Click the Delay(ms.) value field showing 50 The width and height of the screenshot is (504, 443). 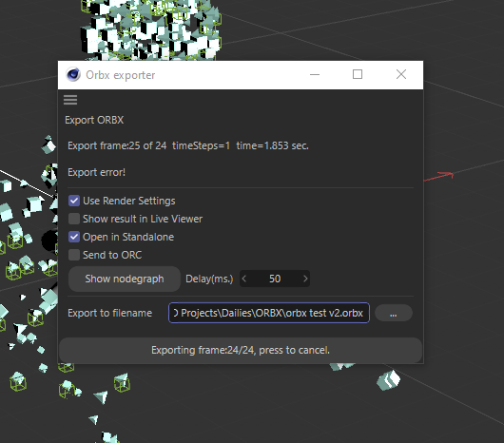click(275, 279)
